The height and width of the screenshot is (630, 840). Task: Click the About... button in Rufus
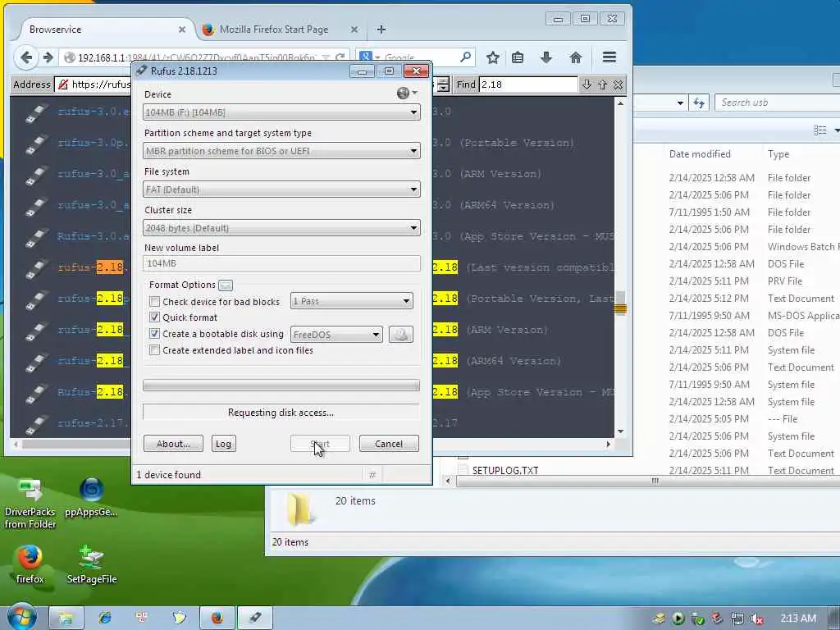coord(173,444)
